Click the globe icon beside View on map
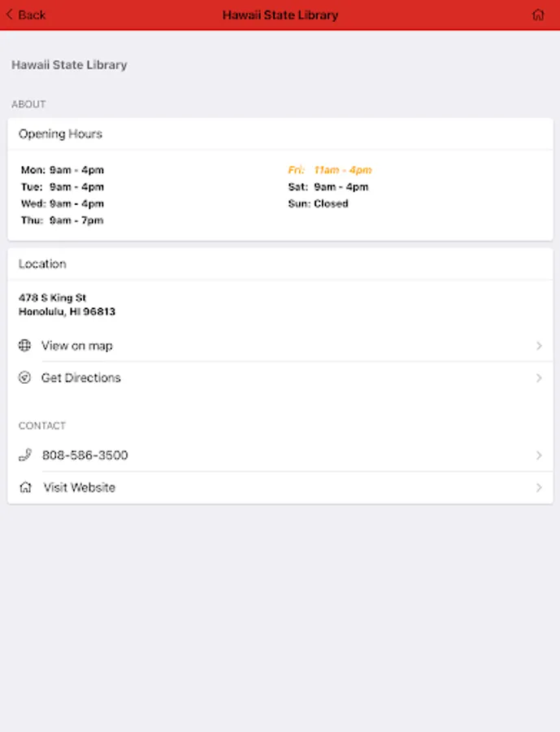560x732 pixels. click(24, 346)
